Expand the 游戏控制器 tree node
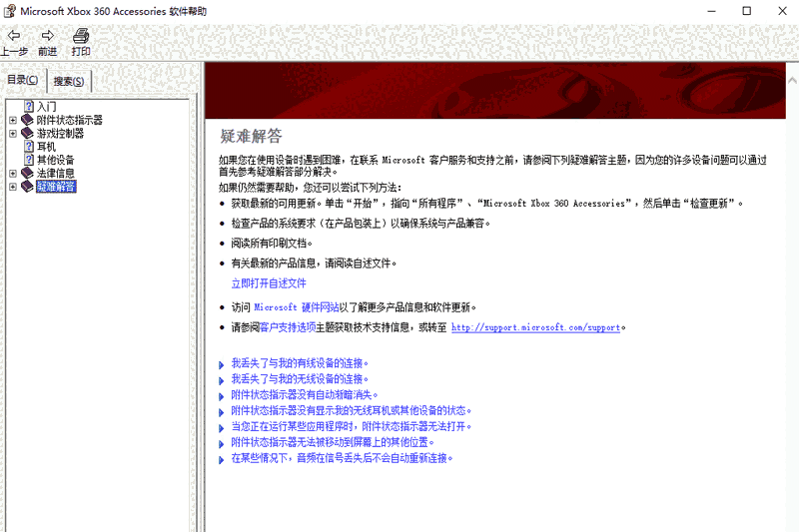Screen dimensions: 799x532 coord(13,134)
